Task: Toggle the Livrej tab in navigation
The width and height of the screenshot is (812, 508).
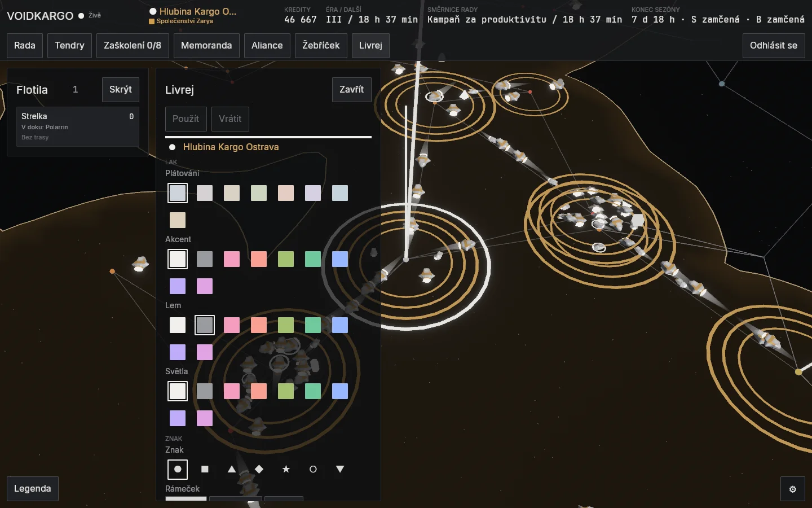Action: click(370, 46)
